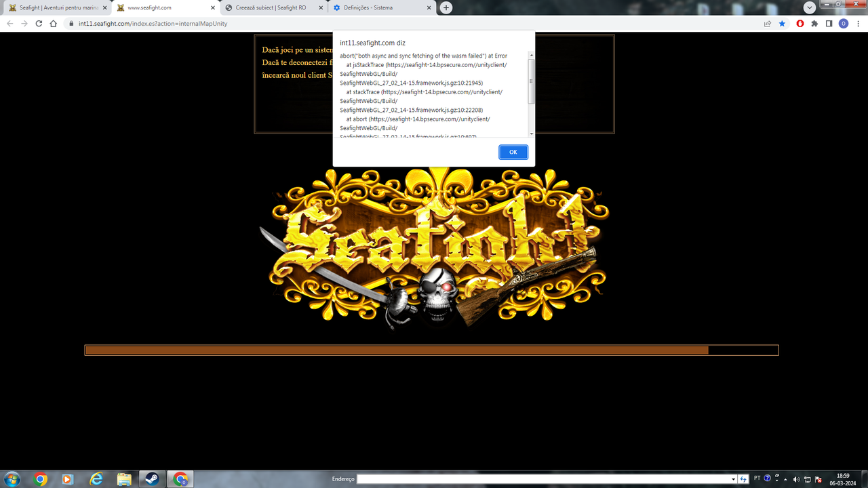Toggle the browser side panel
The image size is (868, 488).
[x=829, y=23]
